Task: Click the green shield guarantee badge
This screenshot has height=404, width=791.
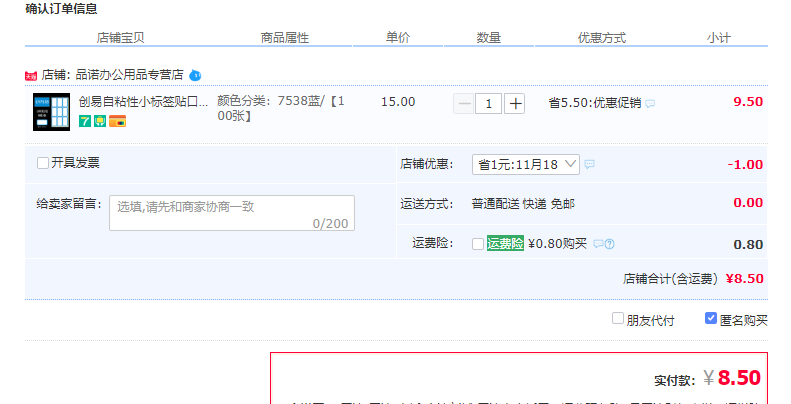Action: 100,121
